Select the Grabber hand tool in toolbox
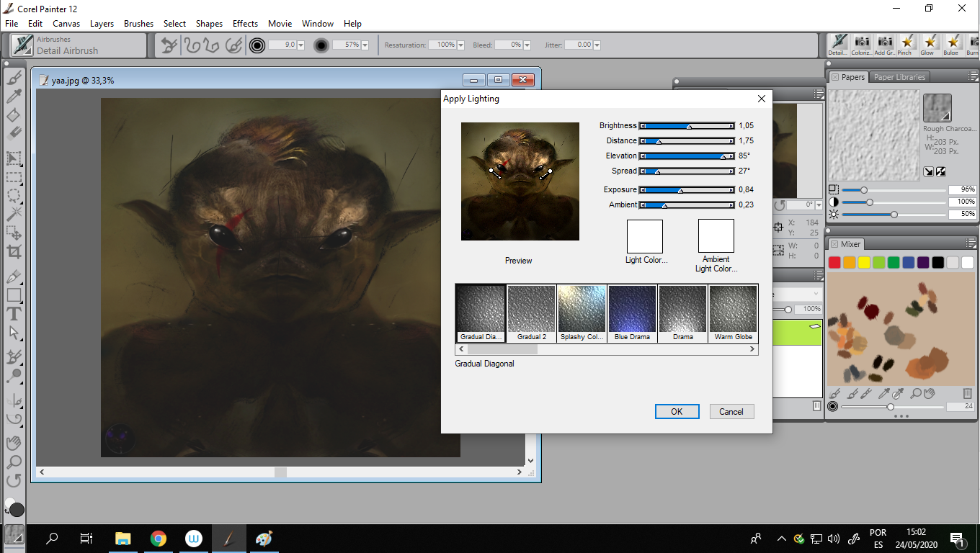The image size is (980, 553). (x=14, y=443)
